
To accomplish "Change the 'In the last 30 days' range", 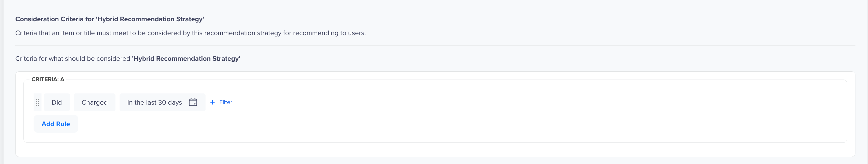I will tap(162, 102).
